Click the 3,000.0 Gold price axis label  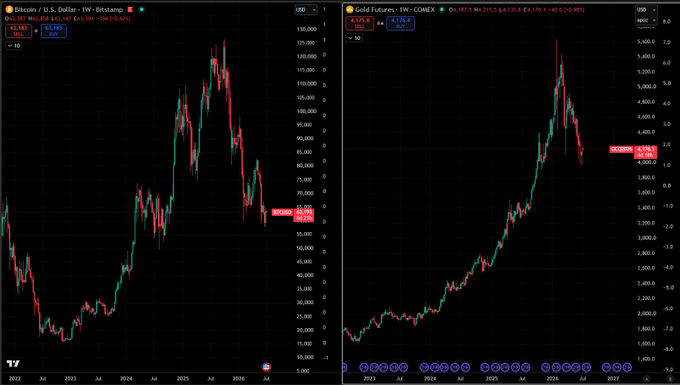pos(646,238)
